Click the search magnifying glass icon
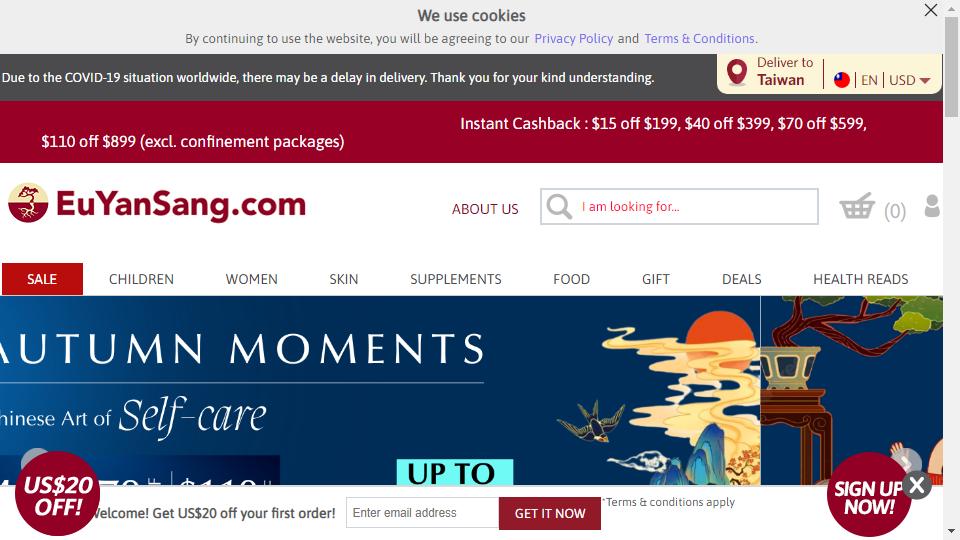This screenshot has width=960, height=540. coord(559,207)
